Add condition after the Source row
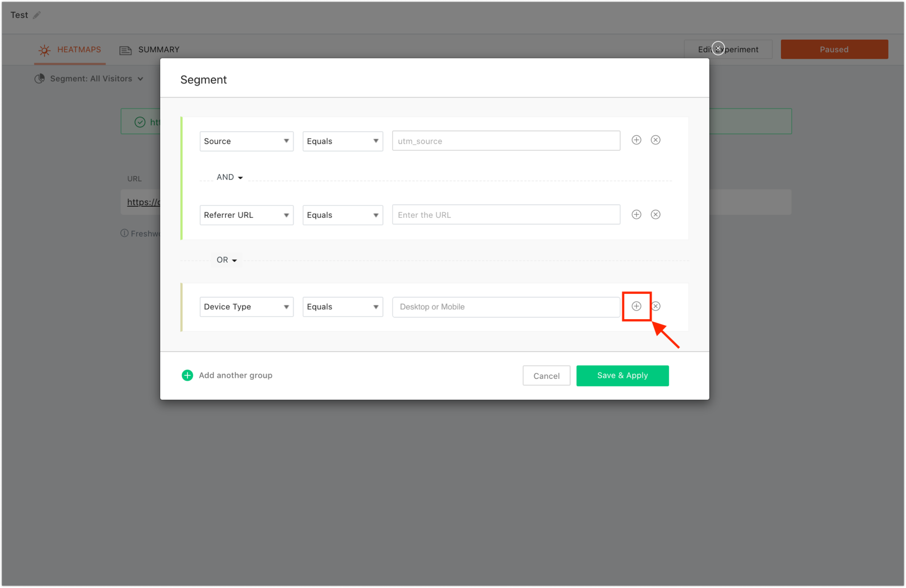 (636, 140)
